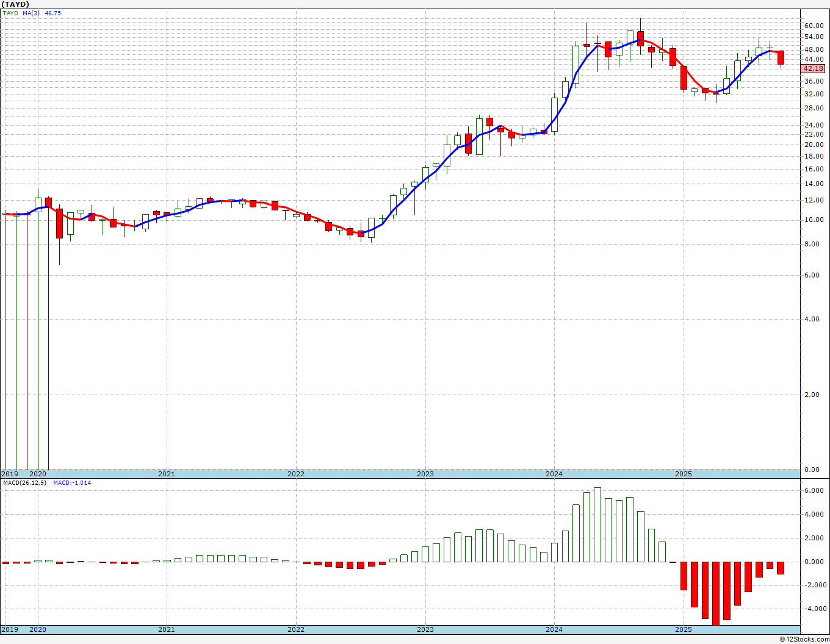
Task: Click 2024 on the price chart time axis
Action: pyautogui.click(x=554, y=474)
